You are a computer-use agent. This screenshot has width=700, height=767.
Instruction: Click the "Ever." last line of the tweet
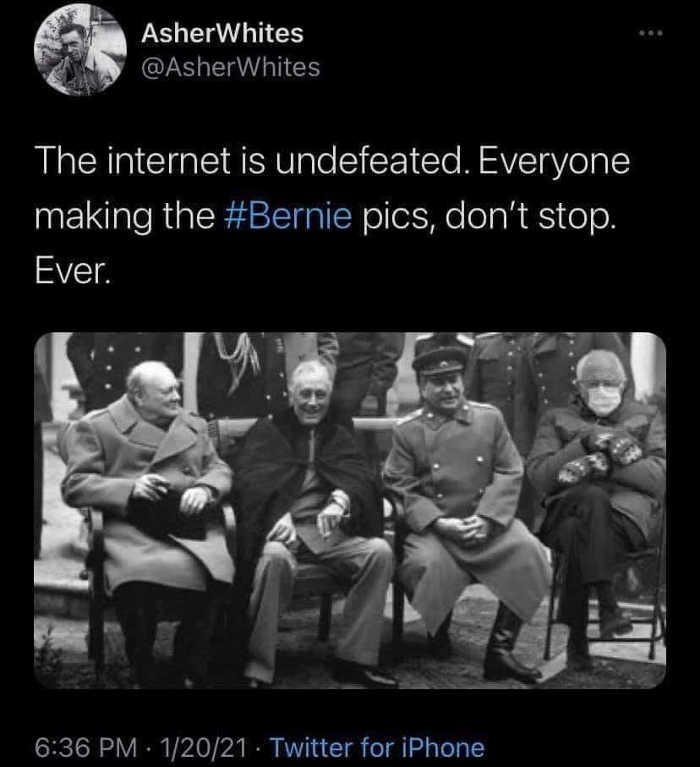point(73,271)
